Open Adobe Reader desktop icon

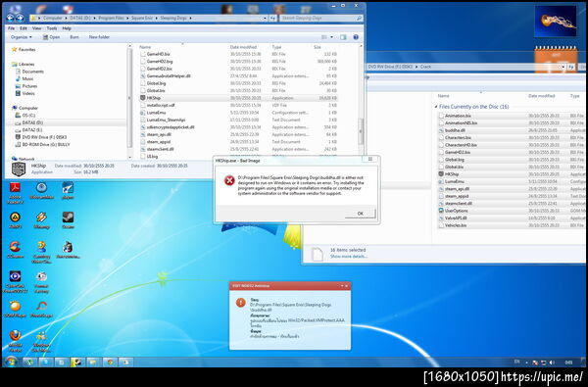pyautogui.click(x=15, y=192)
